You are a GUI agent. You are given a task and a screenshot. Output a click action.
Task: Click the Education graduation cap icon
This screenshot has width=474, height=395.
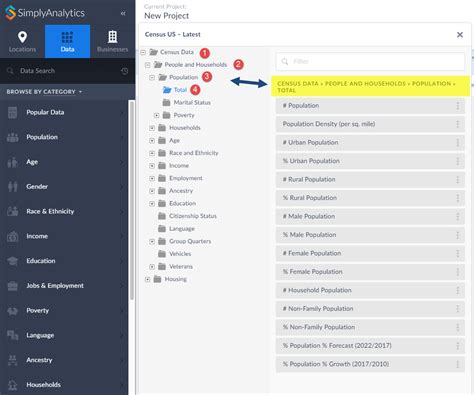tap(13, 261)
